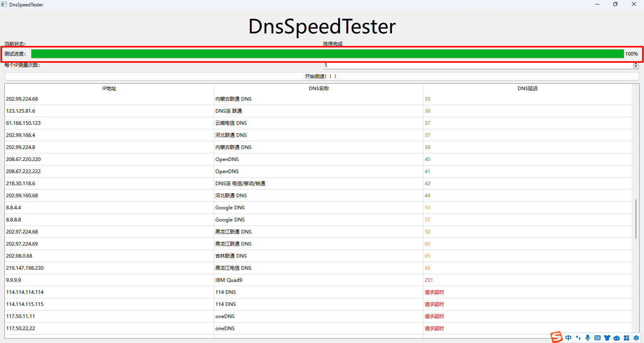Click the Sogou input method logo
This screenshot has height=343, width=644.
click(557, 337)
